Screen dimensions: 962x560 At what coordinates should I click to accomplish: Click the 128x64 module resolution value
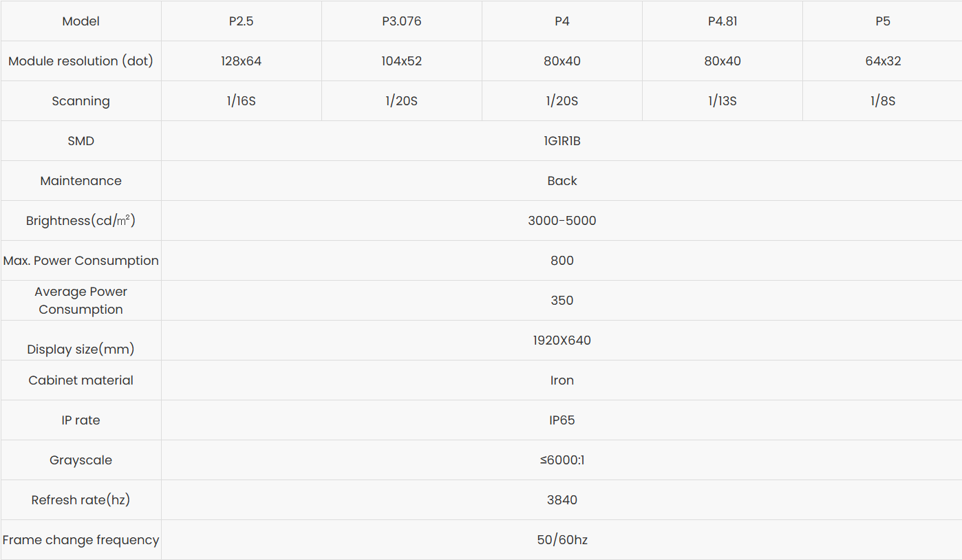pyautogui.click(x=241, y=61)
